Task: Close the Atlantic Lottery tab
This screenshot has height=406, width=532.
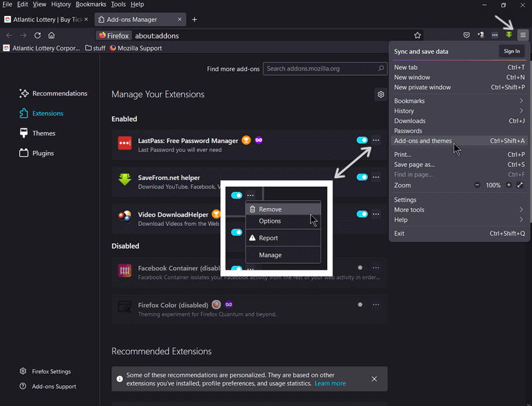Action: tap(86, 19)
